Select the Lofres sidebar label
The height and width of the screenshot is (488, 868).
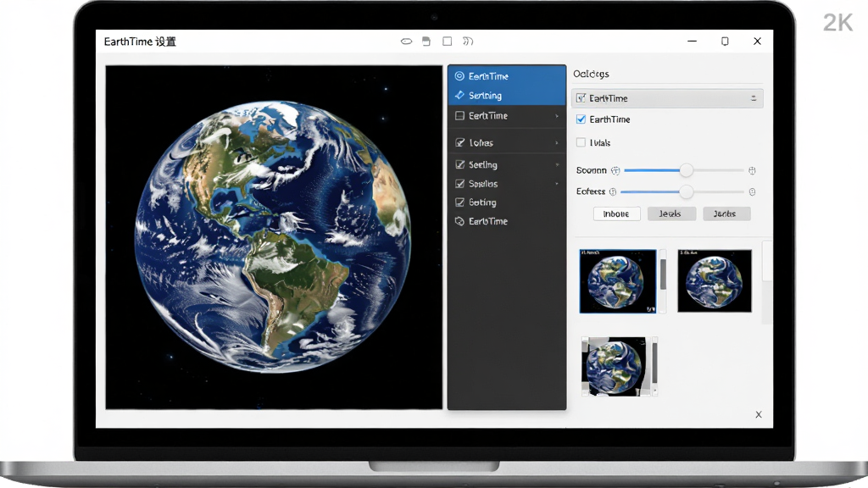tap(481, 142)
